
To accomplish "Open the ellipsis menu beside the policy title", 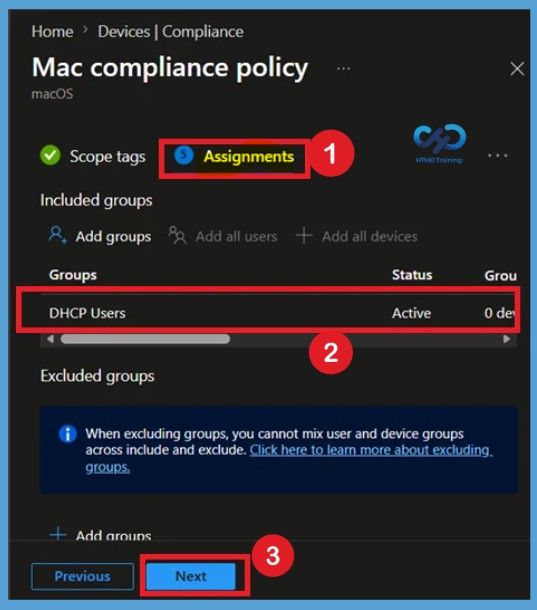I will click(x=343, y=68).
